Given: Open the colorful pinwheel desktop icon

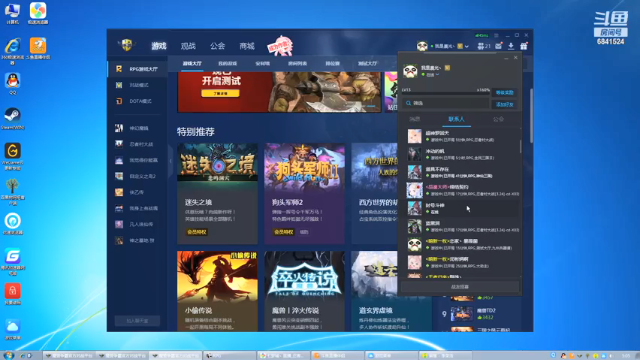Looking at the screenshot, I should [x=38, y=13].
